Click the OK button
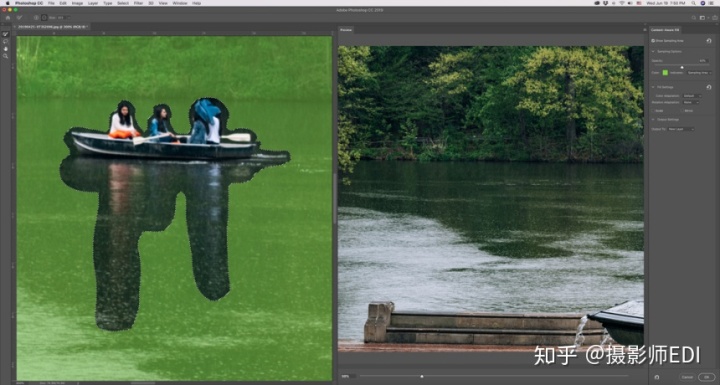720x385 pixels. tap(707, 377)
